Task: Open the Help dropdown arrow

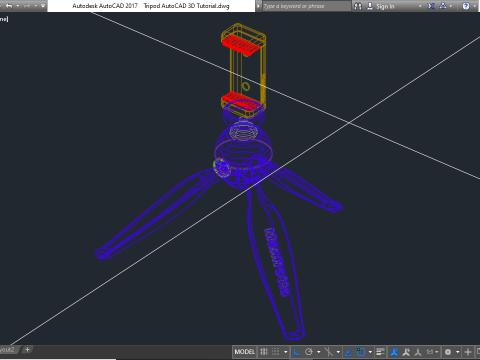Action: (475, 6)
